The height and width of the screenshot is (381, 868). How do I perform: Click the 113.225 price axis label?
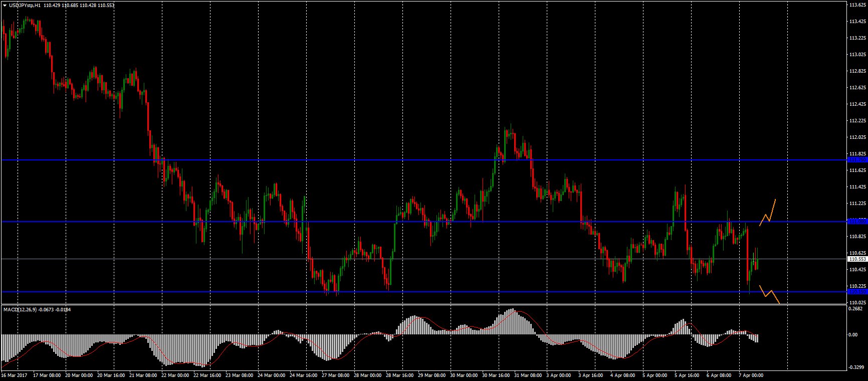pos(858,38)
